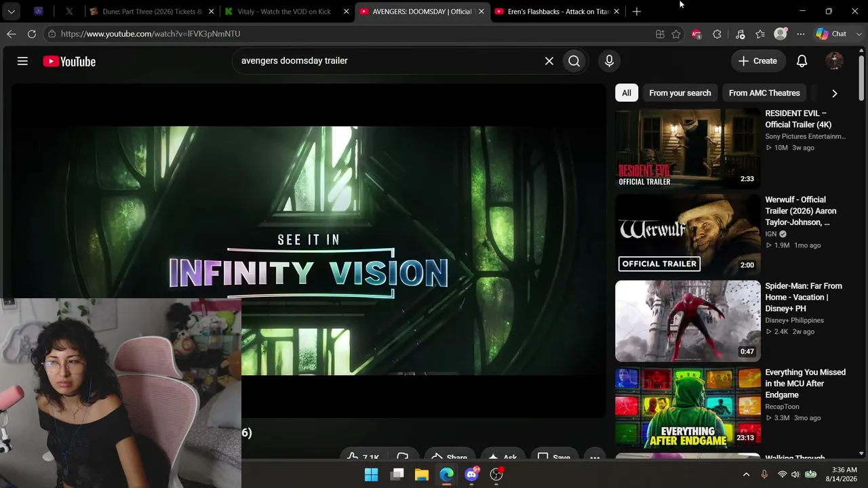Open the Edge profile icon
868x488 pixels.
coord(781,34)
